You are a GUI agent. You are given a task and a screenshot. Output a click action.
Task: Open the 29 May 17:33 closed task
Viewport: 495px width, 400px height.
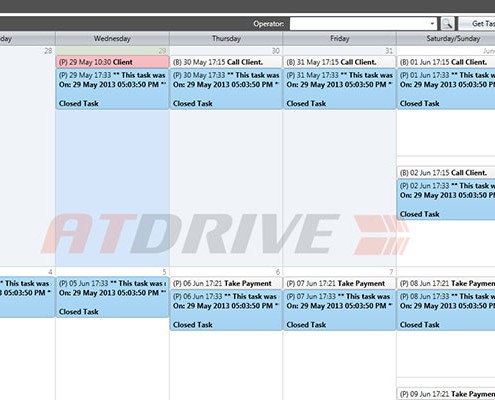112,89
